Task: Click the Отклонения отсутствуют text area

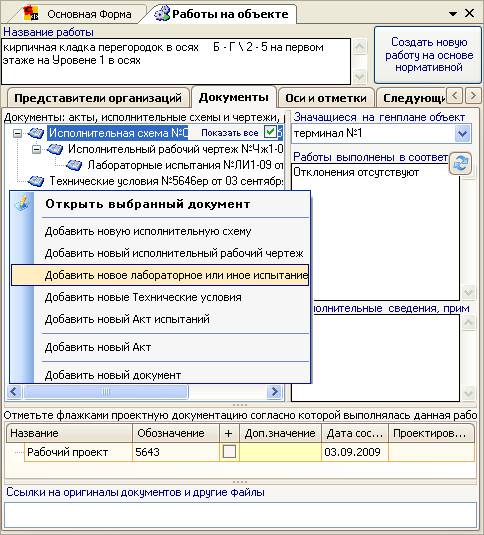Action: click(375, 232)
